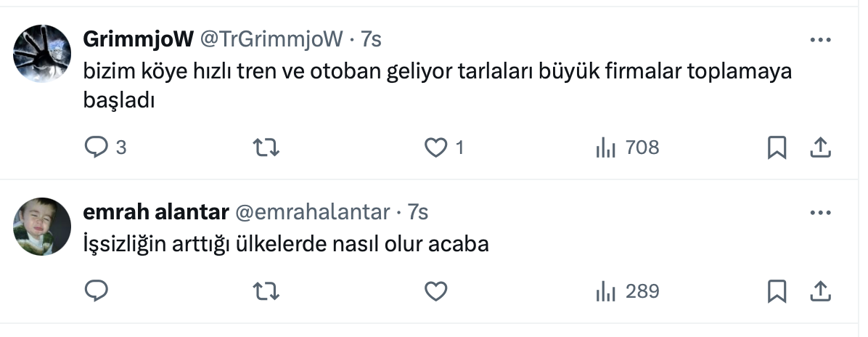Repost emrah alantar's tweet
Viewport: 868px width, 337px height.
[266, 291]
